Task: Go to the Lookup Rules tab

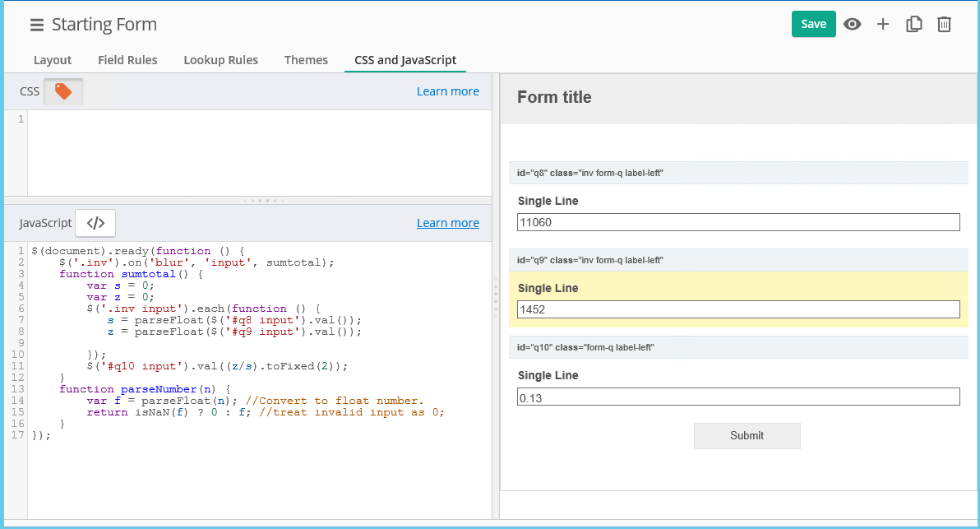Action: (x=220, y=60)
